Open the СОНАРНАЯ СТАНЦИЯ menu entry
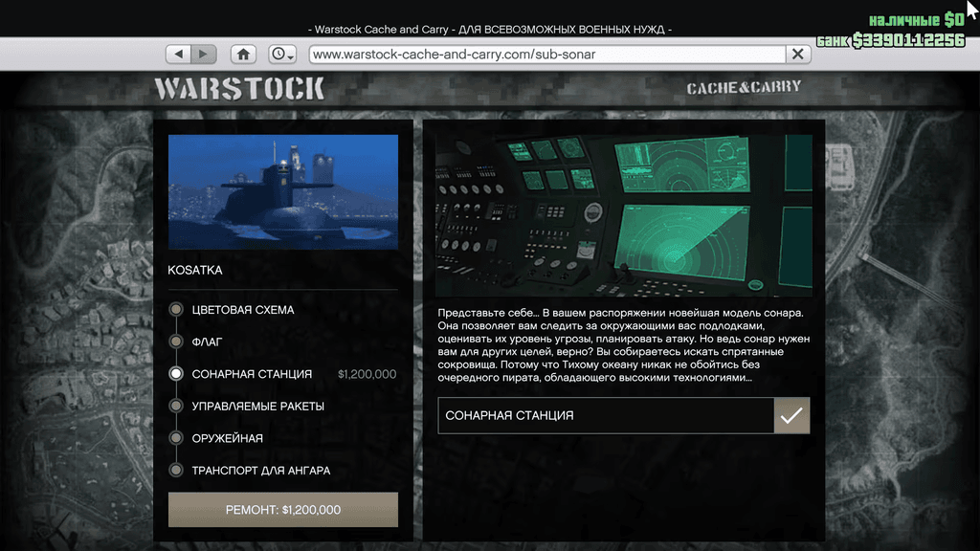980x551 pixels. click(x=252, y=374)
